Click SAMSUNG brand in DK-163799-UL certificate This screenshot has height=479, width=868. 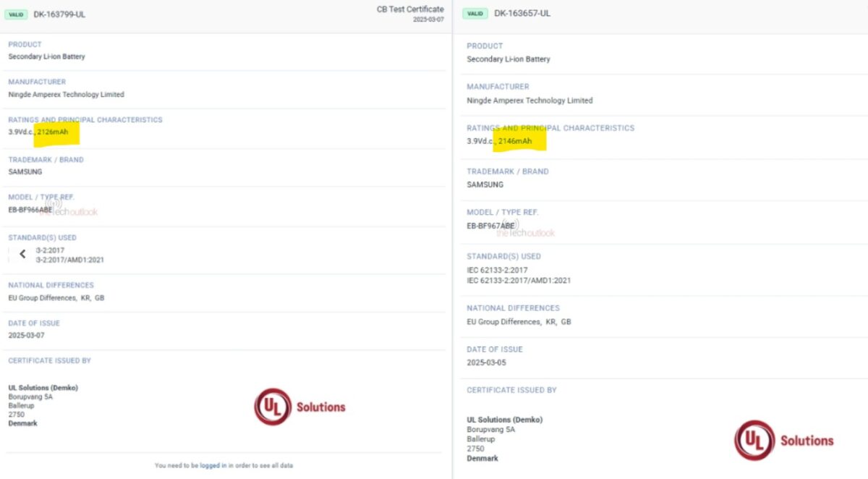25,172
